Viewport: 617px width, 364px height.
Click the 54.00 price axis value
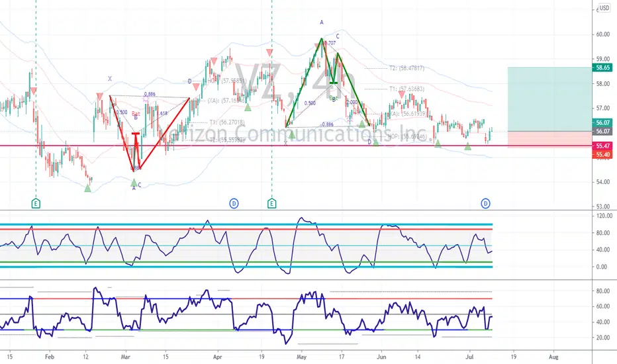point(603,182)
